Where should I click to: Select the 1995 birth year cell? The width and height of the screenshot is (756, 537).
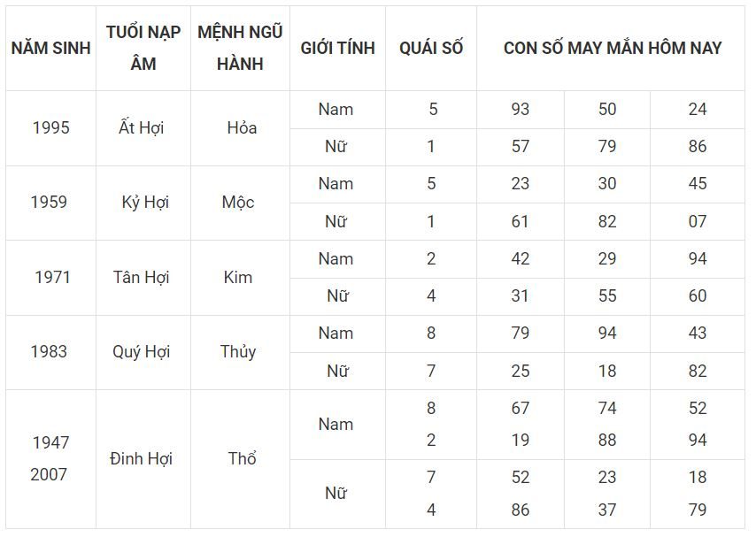pyautogui.click(x=50, y=127)
